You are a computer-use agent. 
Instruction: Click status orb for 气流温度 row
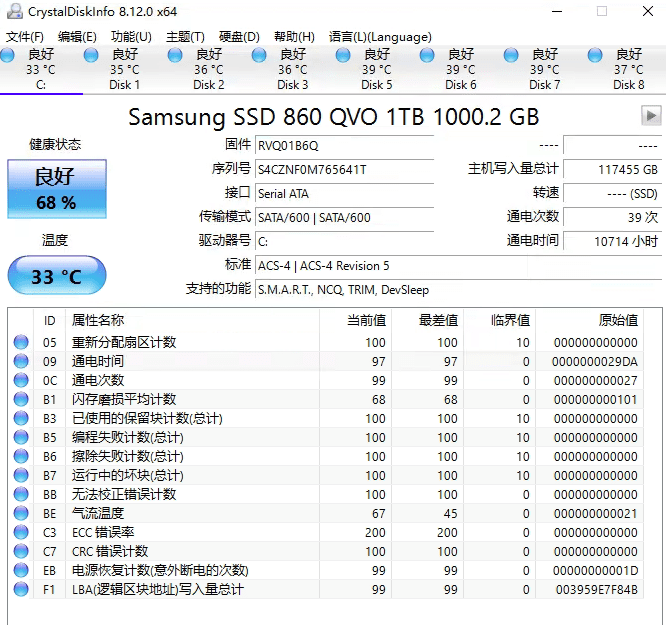(21, 513)
